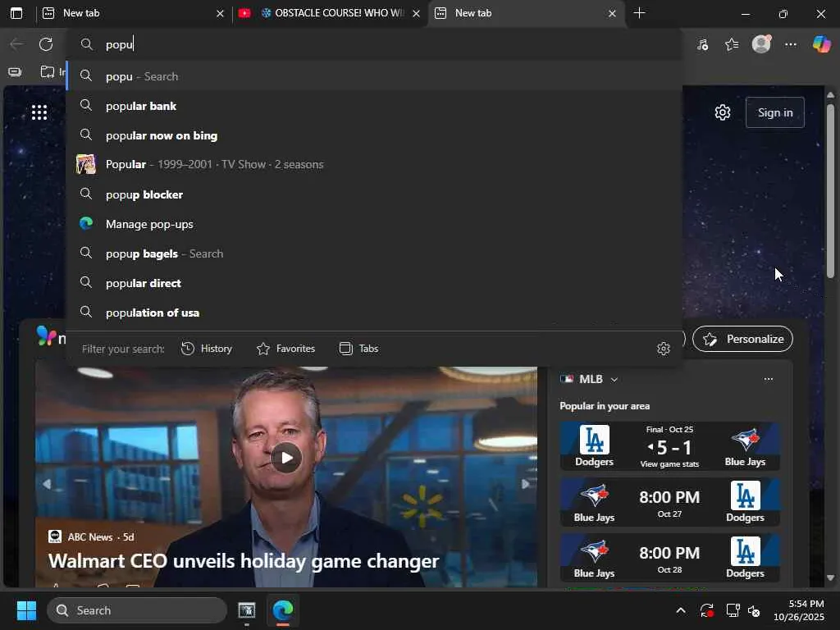Open Blue Jays vs Dodgers Oct 28 game
This screenshot has height=630, width=840.
pyautogui.click(x=669, y=558)
